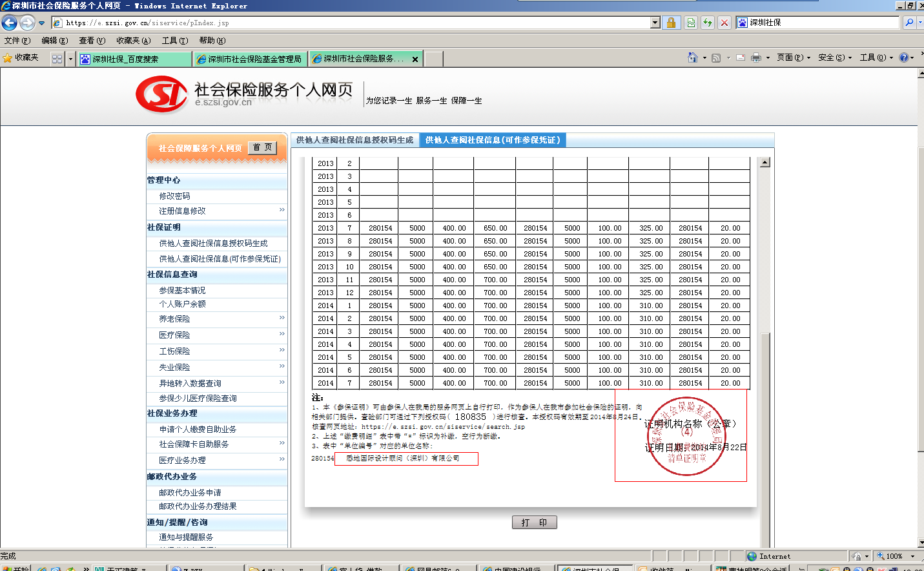
Task: Click the Help question mark icon
Action: (904, 57)
